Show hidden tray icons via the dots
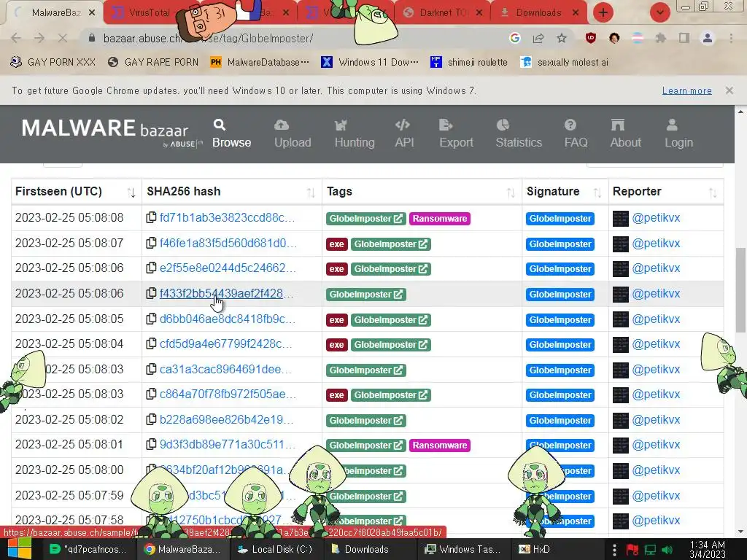Image resolution: width=747 pixels, height=560 pixels. tap(614, 550)
